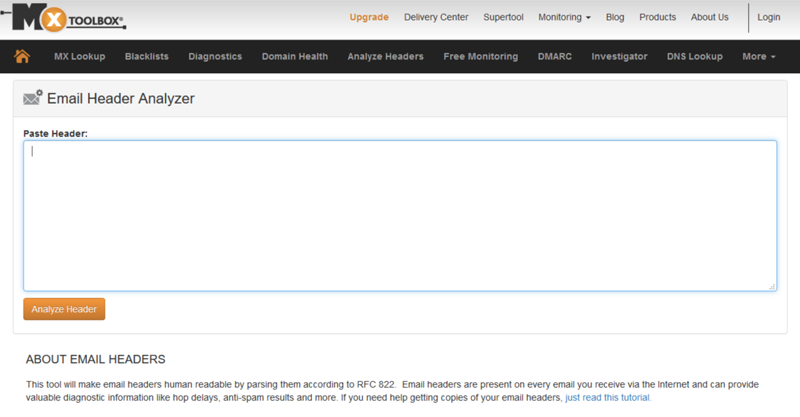Screen dimensions: 800x417
Task: Open the Free Monitoring tab
Action: pos(480,57)
